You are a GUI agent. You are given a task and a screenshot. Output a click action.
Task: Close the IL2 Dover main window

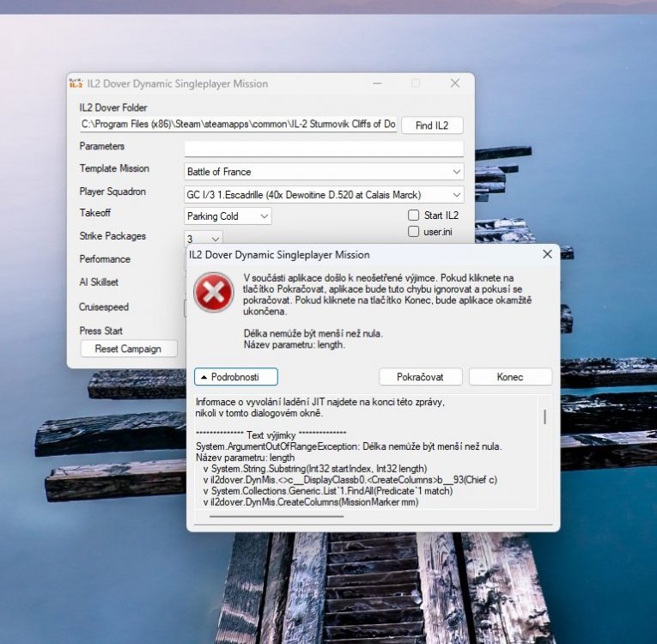tap(455, 83)
